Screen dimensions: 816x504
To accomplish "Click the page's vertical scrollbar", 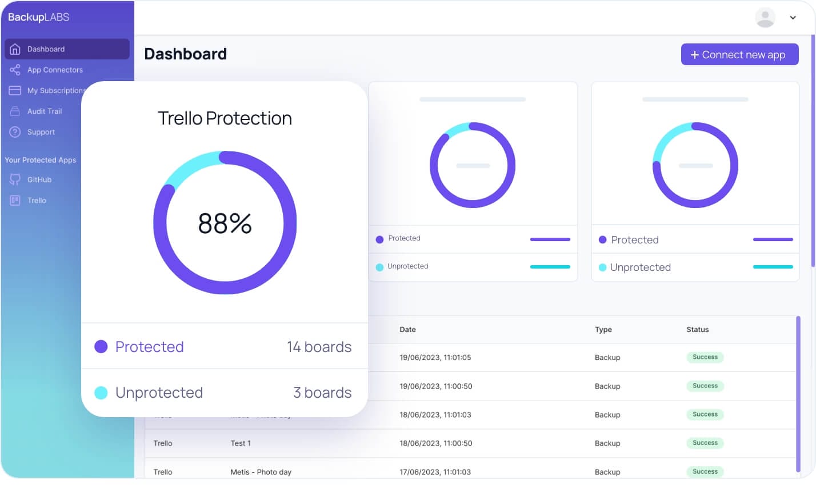I will tap(813, 150).
